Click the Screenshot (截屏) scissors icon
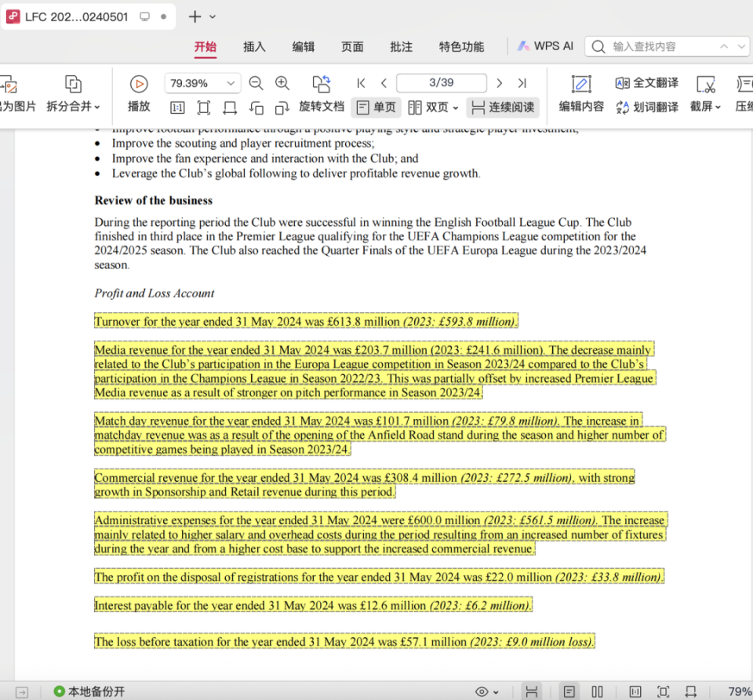This screenshot has height=700, width=753. point(705,84)
